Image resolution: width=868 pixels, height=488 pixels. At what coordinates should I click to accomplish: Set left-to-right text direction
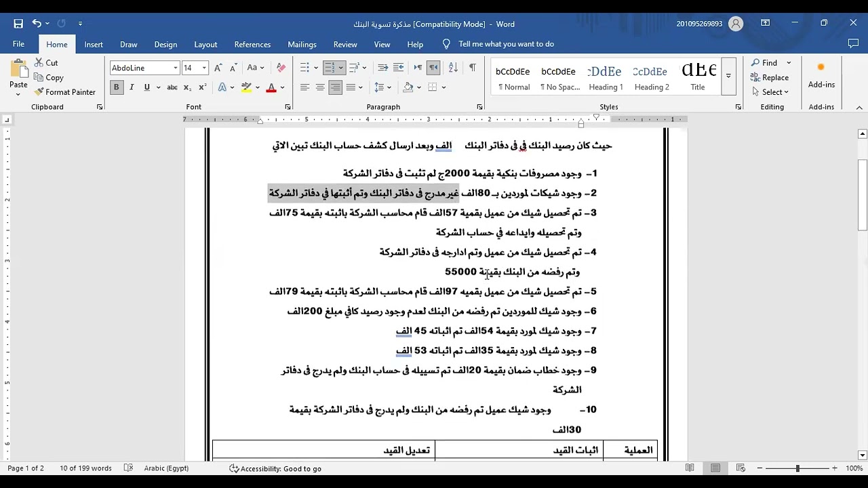click(x=418, y=68)
